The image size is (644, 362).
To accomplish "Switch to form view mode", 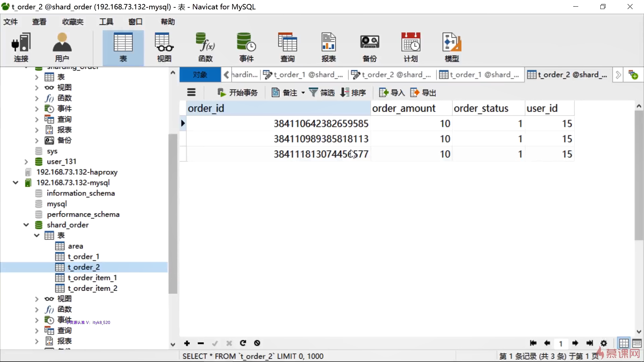I will [637, 343].
